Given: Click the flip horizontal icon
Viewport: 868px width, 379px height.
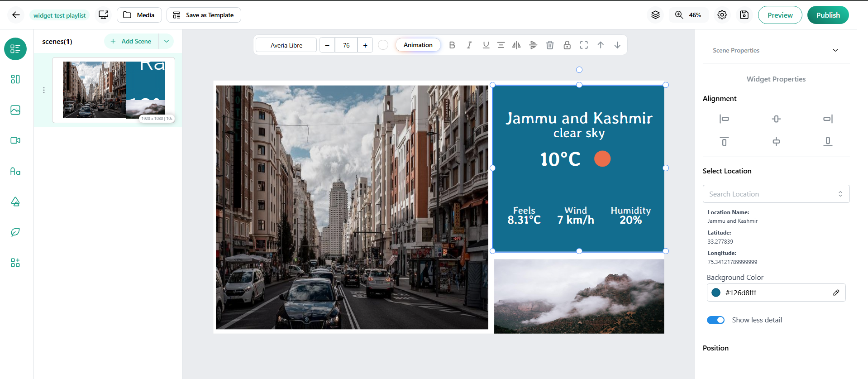Looking at the screenshot, I should [x=516, y=45].
